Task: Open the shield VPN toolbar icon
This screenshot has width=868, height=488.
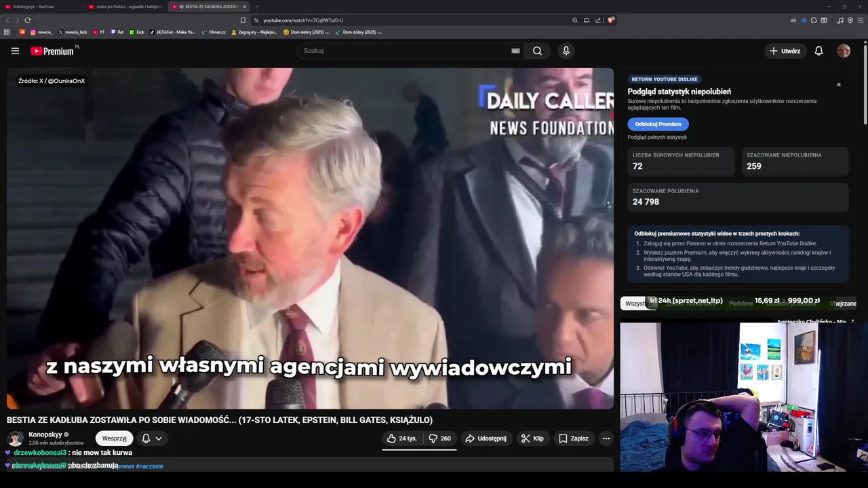Action: coord(850,20)
